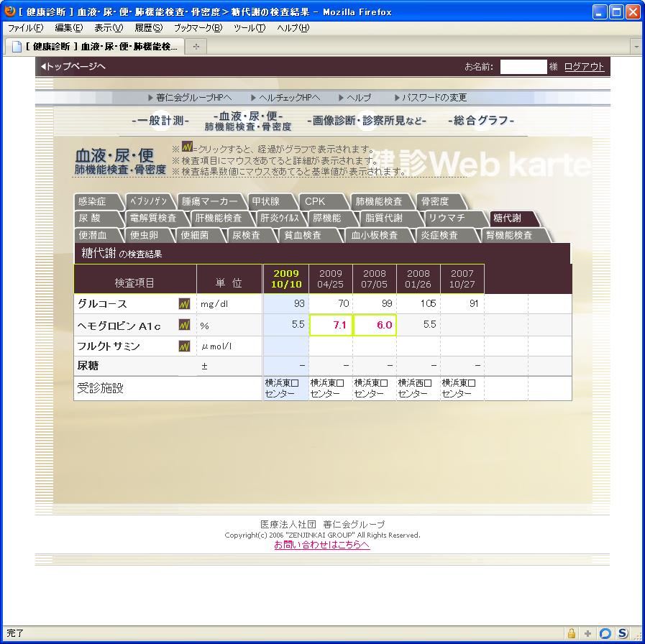This screenshot has height=644, width=645.
Task: Navigate to 総合グラフ section
Action: pos(480,121)
